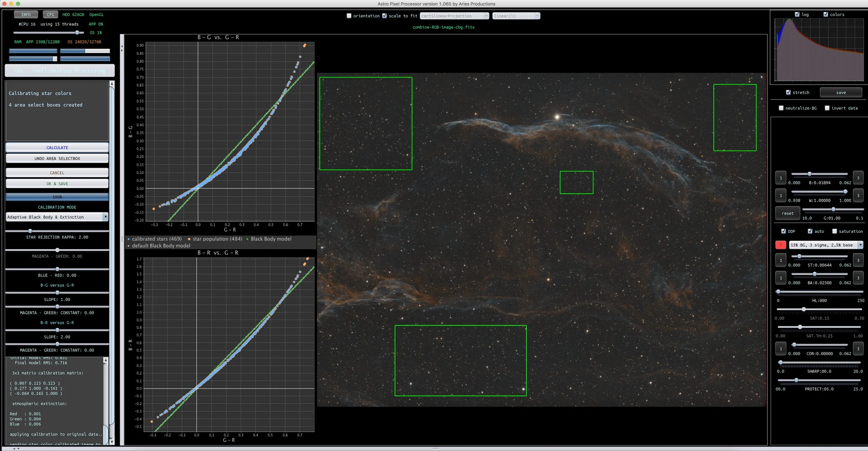Click the histogram preview graph

[x=819, y=50]
